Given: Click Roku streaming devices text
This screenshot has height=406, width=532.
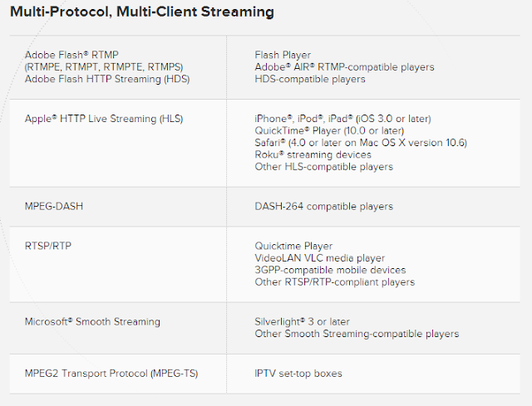Looking at the screenshot, I should [313, 155].
